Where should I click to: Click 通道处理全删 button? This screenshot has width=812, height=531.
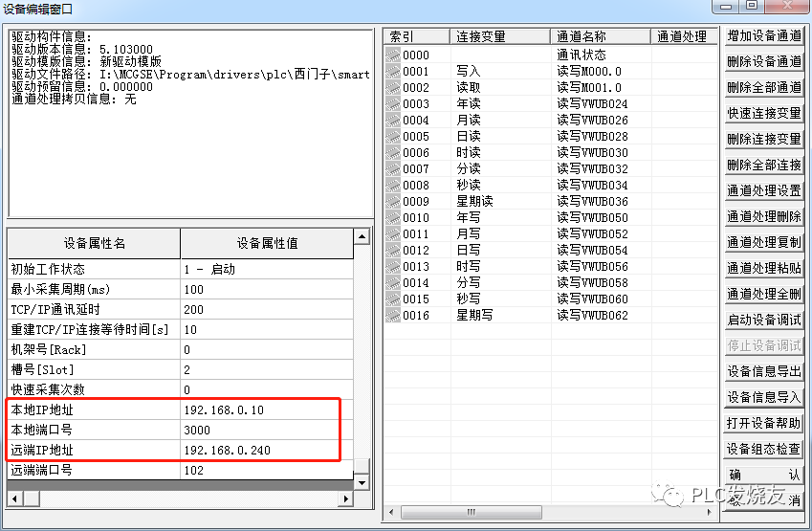click(x=764, y=295)
